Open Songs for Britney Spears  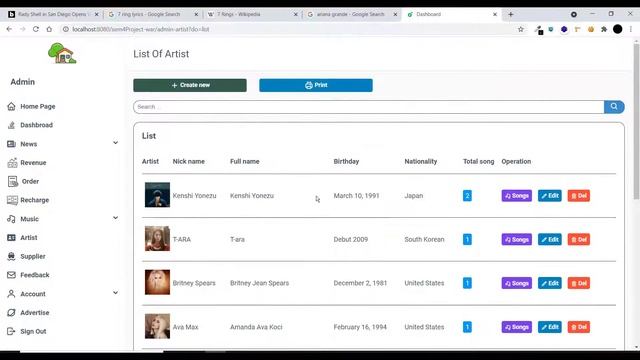click(x=517, y=283)
